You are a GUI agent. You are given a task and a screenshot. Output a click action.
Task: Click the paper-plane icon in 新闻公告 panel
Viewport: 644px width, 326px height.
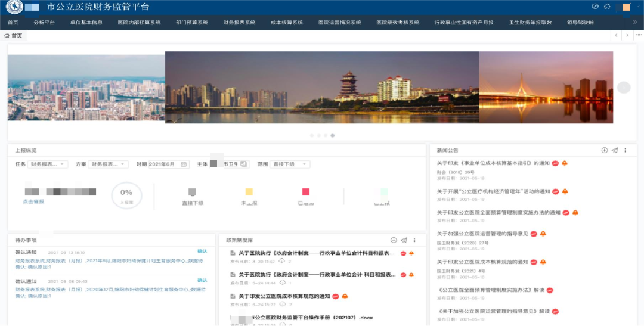point(615,150)
